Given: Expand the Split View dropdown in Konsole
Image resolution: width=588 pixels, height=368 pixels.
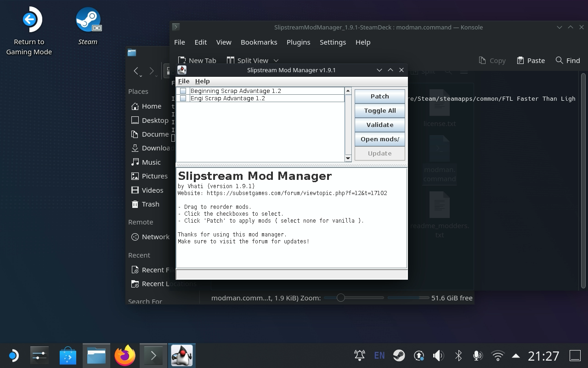Looking at the screenshot, I should pyautogui.click(x=276, y=60).
